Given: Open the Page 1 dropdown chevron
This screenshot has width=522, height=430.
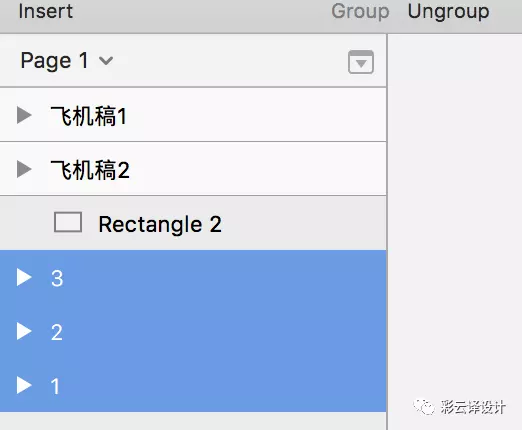Looking at the screenshot, I should [x=106, y=61].
